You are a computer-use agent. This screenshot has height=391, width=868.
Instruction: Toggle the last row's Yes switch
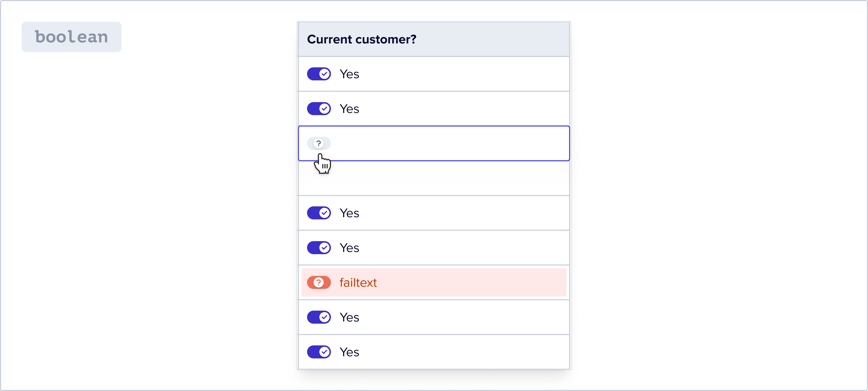tap(319, 352)
